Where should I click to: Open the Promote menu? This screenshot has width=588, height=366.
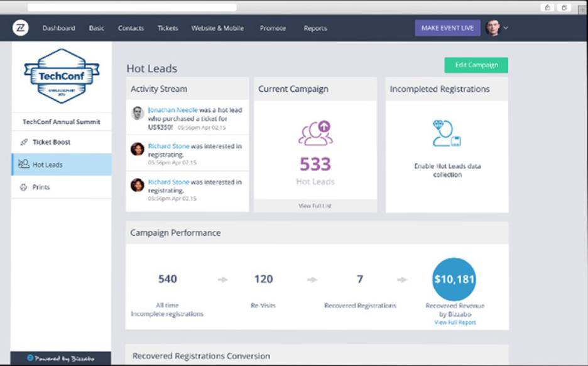[273, 28]
